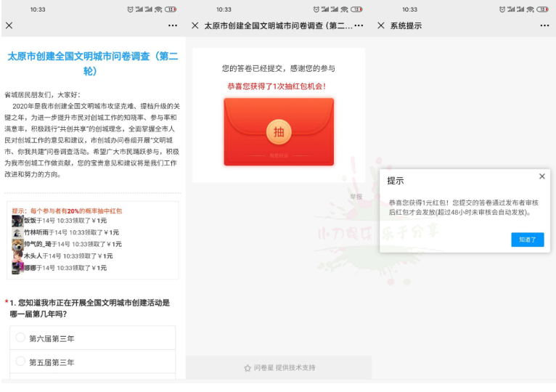Click the battery icon in right status bar
Viewport: 556px width, 392px height.
pos(542,9)
